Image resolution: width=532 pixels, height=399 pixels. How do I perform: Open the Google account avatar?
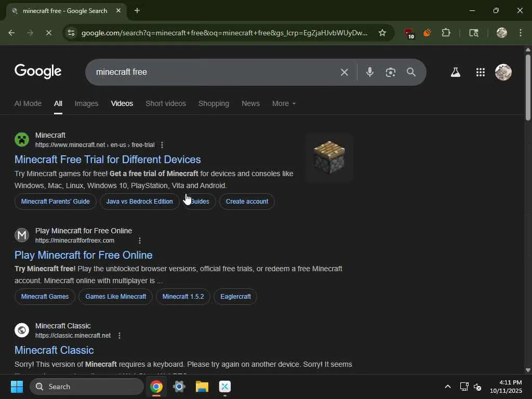tap(503, 72)
